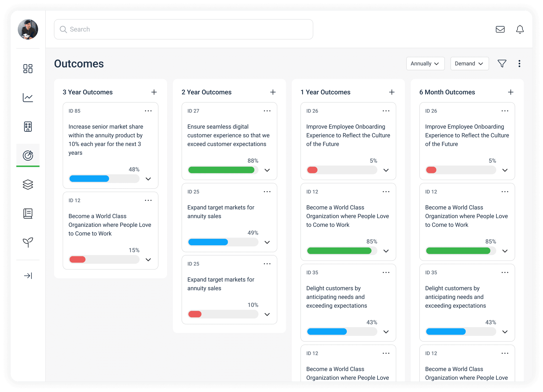Open the sprout growth sidebar icon

[28, 242]
